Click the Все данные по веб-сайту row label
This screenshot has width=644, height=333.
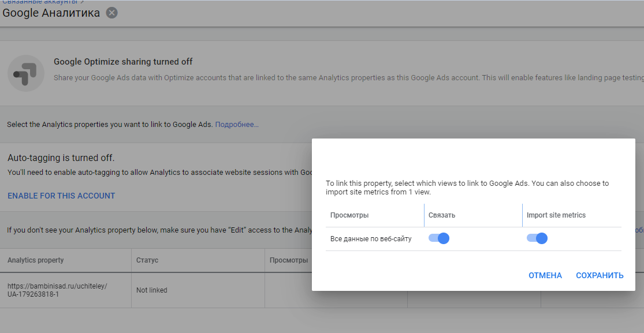(x=371, y=238)
